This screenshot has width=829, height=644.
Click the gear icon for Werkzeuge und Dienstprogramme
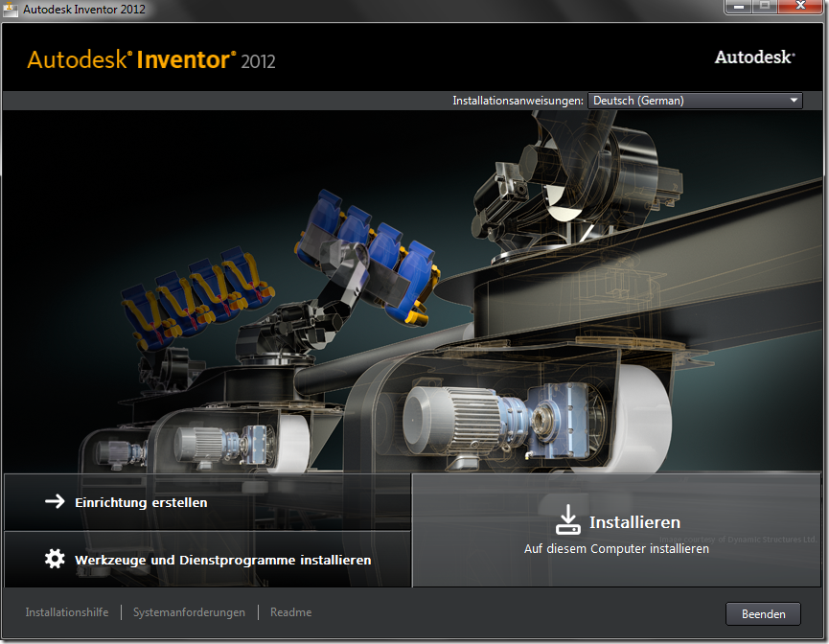pyautogui.click(x=55, y=559)
